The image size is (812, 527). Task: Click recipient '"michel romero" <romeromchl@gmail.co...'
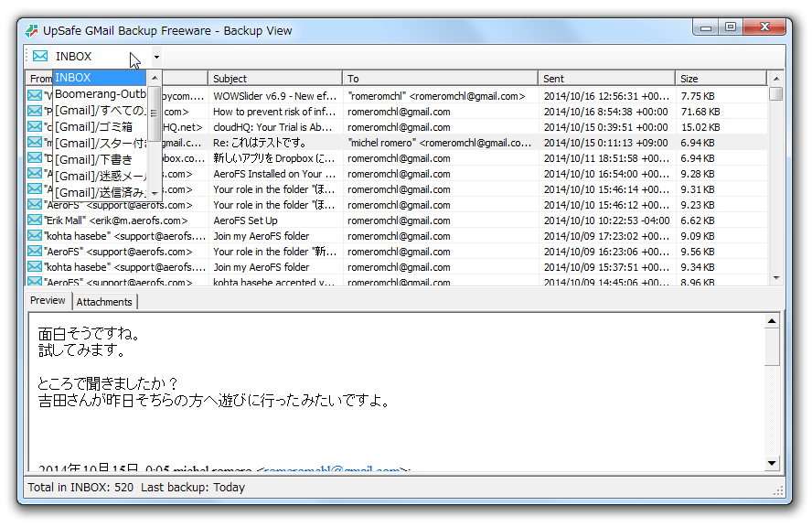point(440,143)
